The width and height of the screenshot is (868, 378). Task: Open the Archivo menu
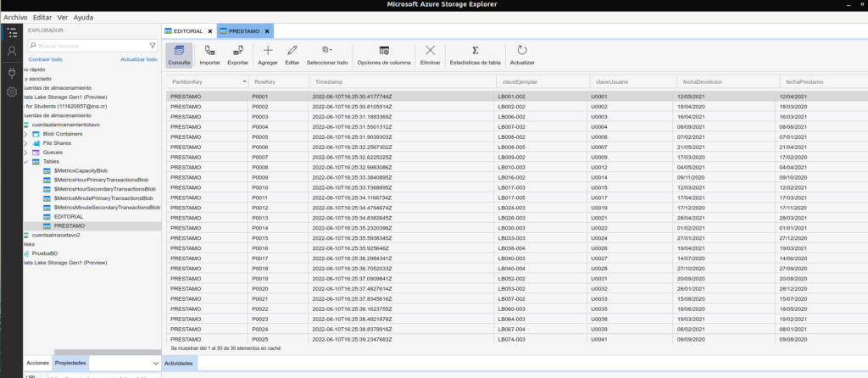15,17
